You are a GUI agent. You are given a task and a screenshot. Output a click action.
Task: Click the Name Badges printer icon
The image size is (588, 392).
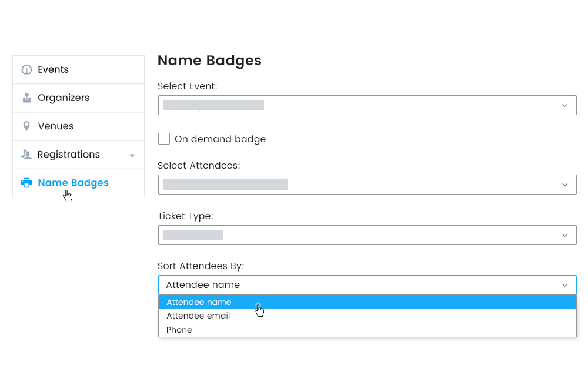coord(26,182)
